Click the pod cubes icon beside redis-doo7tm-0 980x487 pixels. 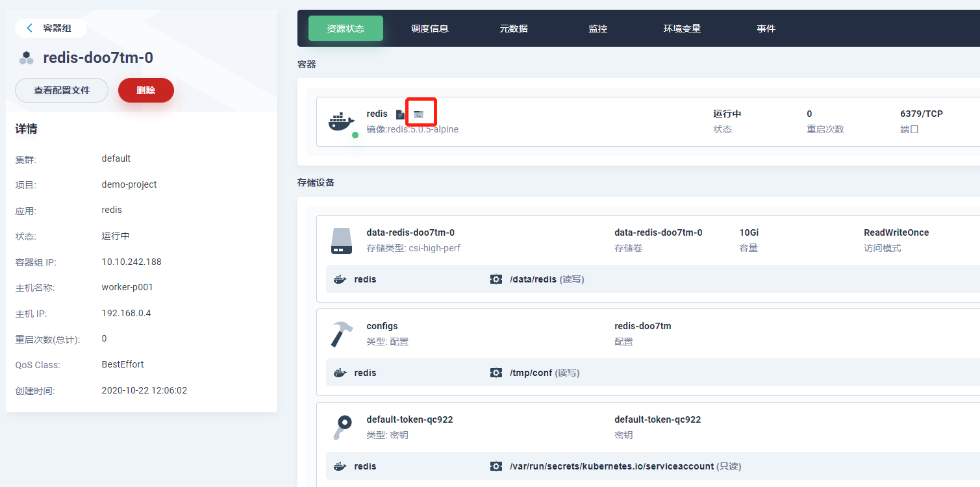(x=26, y=58)
